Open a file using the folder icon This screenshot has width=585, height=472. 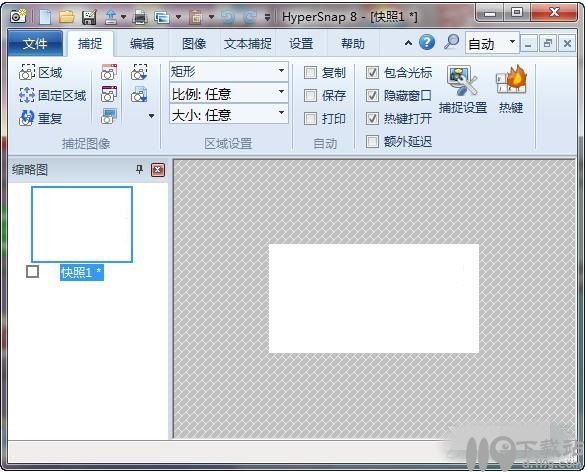click(x=67, y=17)
